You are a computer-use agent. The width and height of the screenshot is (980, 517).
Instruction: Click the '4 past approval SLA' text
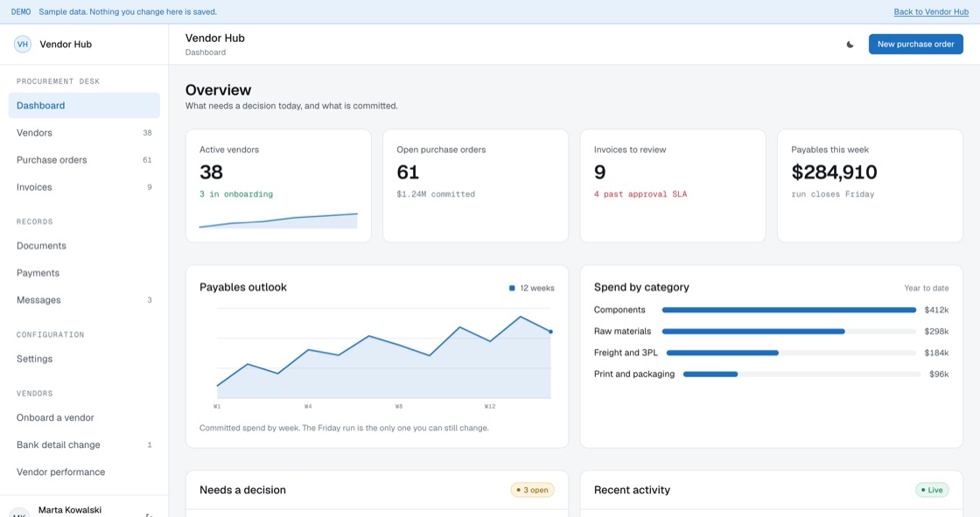(x=640, y=194)
